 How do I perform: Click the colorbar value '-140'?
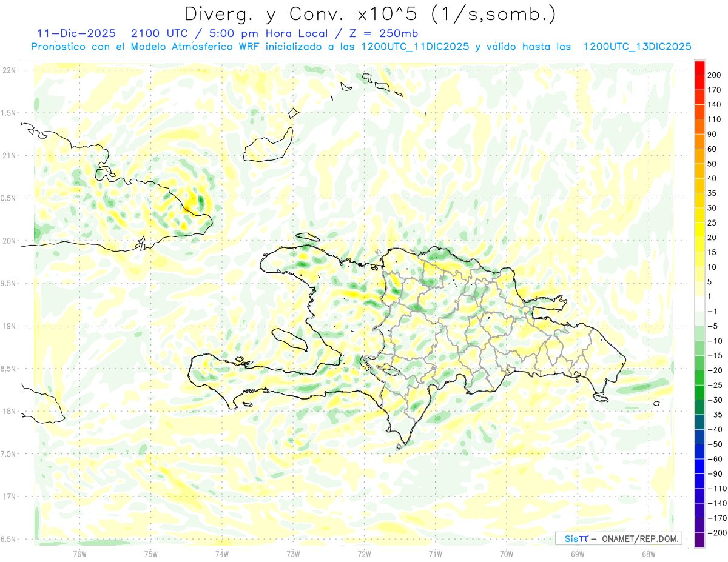coord(716,503)
